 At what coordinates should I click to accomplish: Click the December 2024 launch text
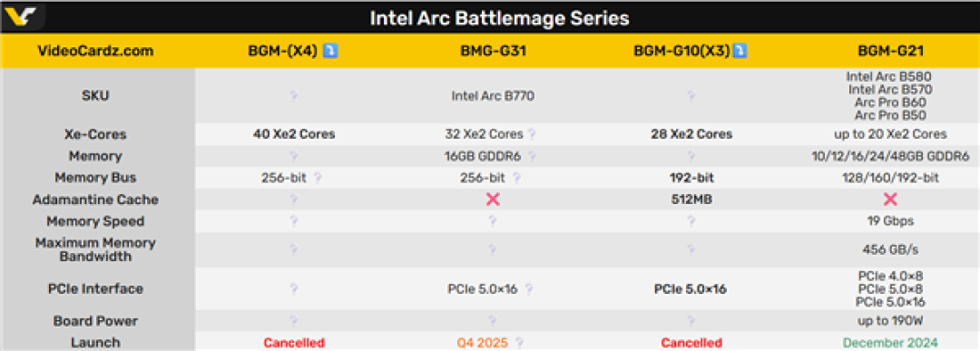pos(890,343)
